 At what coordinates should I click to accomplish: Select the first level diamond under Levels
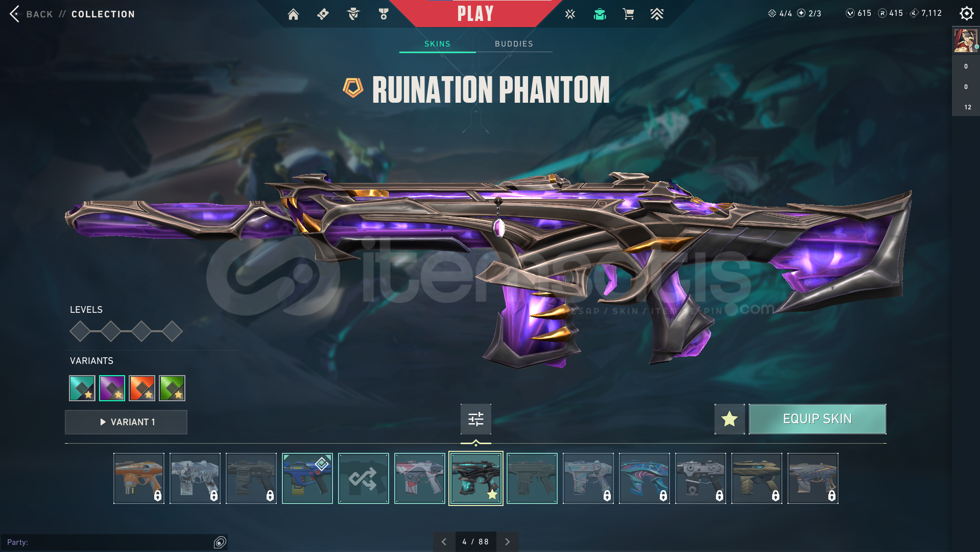click(80, 331)
